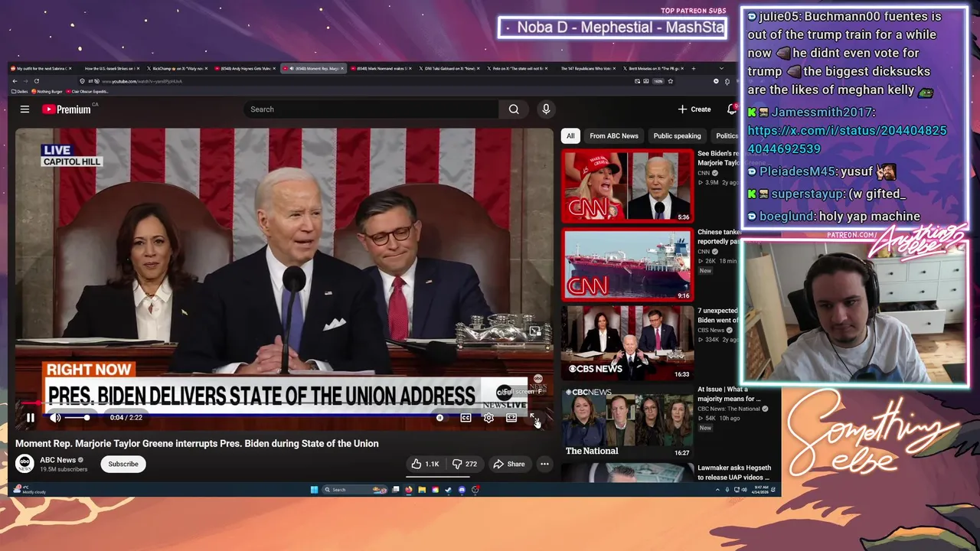Go to YouTube Premium home logo
This screenshot has height=551, width=980.
click(67, 109)
